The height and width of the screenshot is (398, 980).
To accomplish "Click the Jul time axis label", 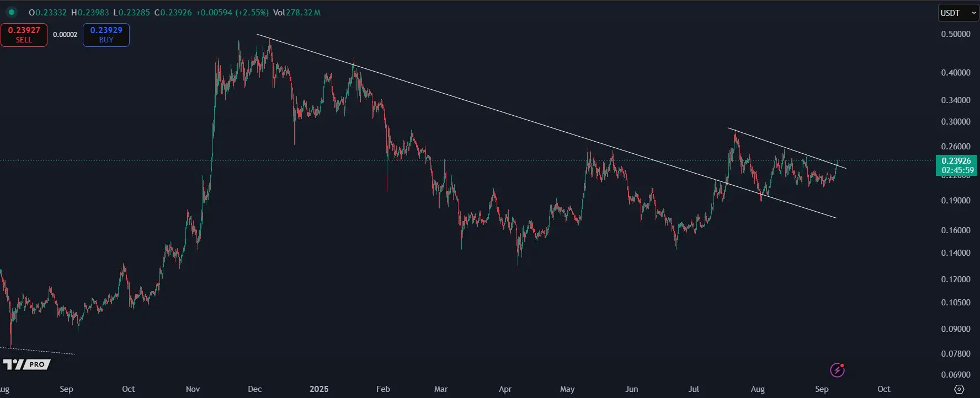I will [694, 389].
